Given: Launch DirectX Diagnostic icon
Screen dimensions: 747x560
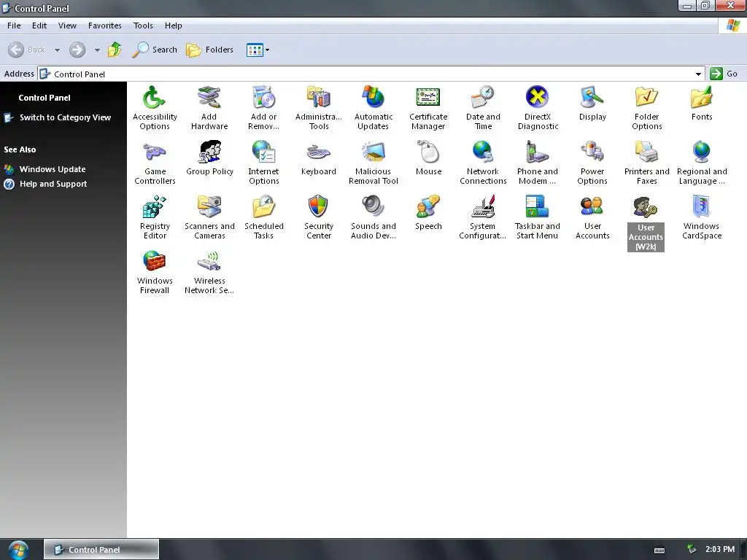Looking at the screenshot, I should coord(538,107).
